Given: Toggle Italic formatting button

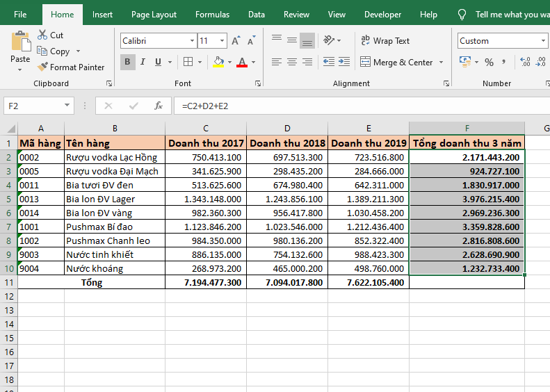Looking at the screenshot, I should 143,63.
